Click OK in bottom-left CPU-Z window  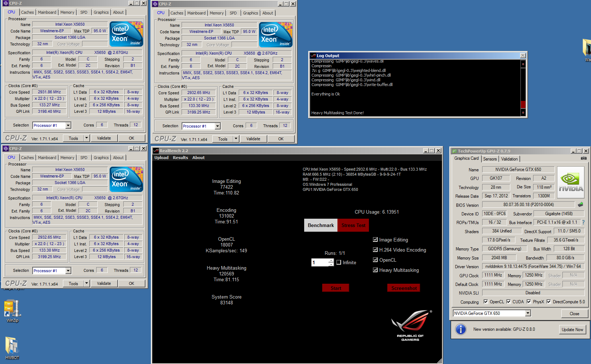coord(132,283)
